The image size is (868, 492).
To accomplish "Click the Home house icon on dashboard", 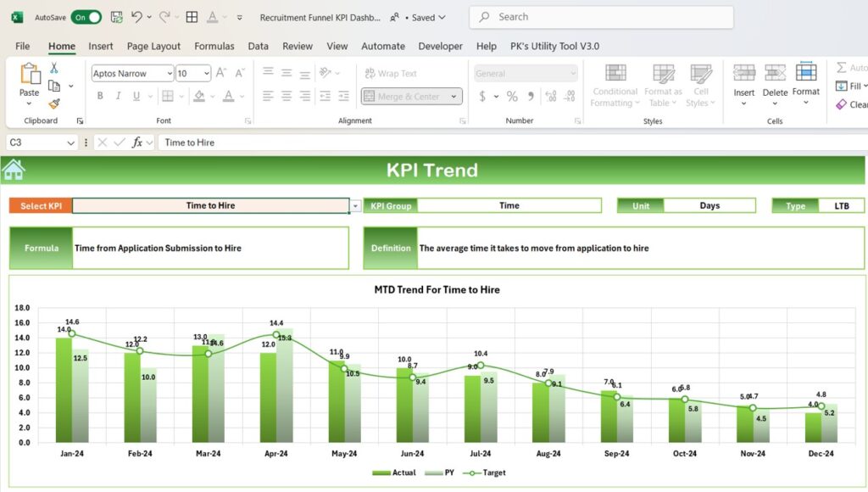I will click(x=14, y=170).
